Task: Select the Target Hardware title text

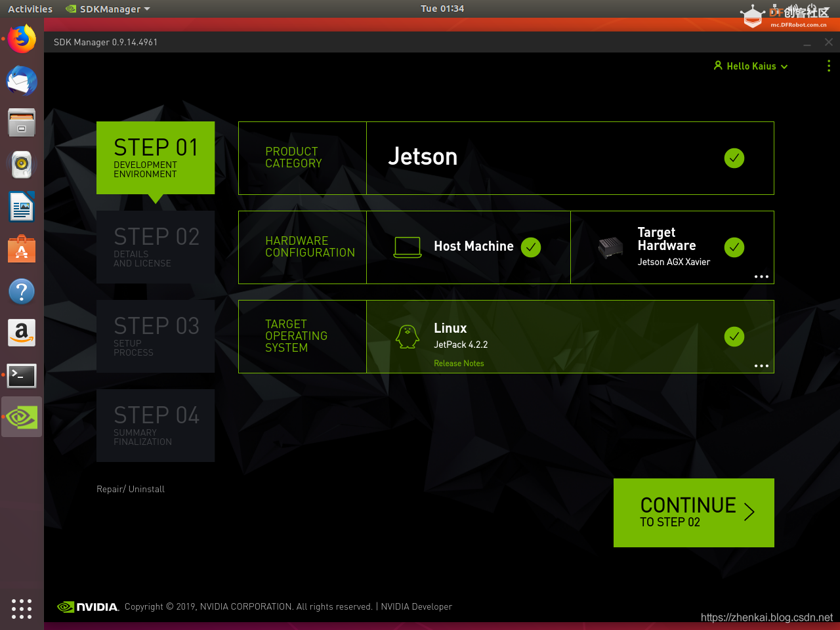Action: click(x=667, y=239)
